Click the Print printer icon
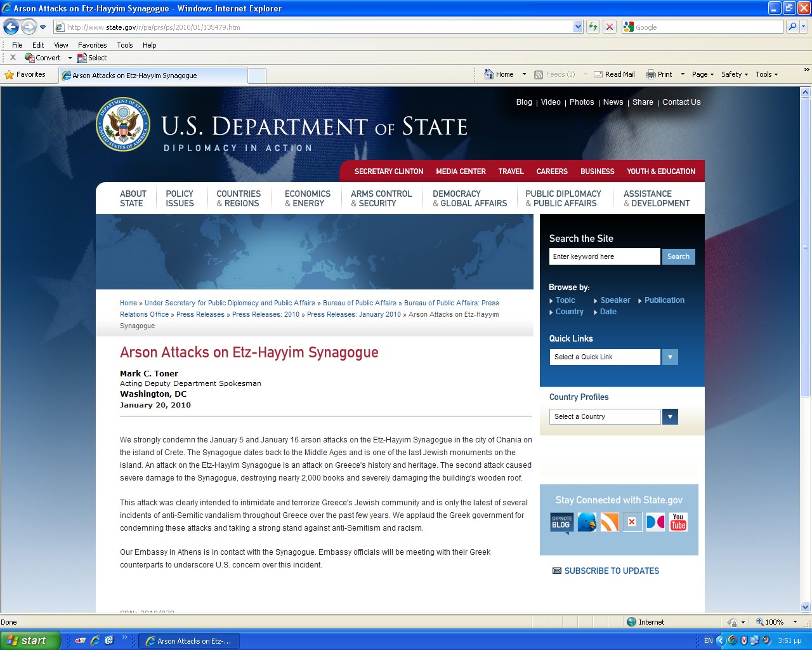The height and width of the screenshot is (650, 812). click(650, 74)
